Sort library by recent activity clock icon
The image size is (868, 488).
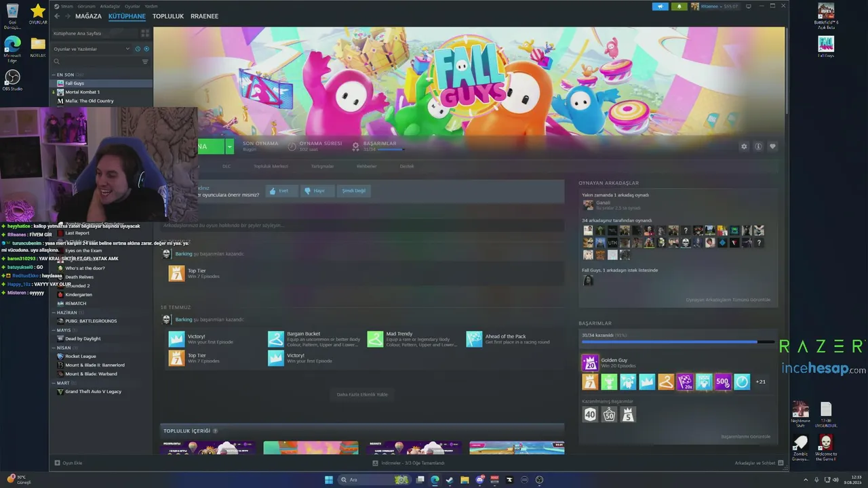pos(138,49)
